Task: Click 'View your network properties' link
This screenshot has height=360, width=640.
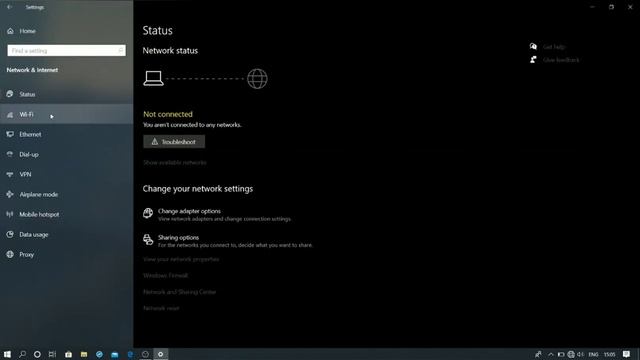Action: [181, 259]
